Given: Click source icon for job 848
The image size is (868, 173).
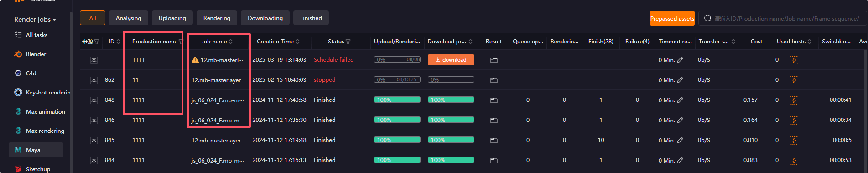Looking at the screenshot, I should pyautogui.click(x=94, y=100).
